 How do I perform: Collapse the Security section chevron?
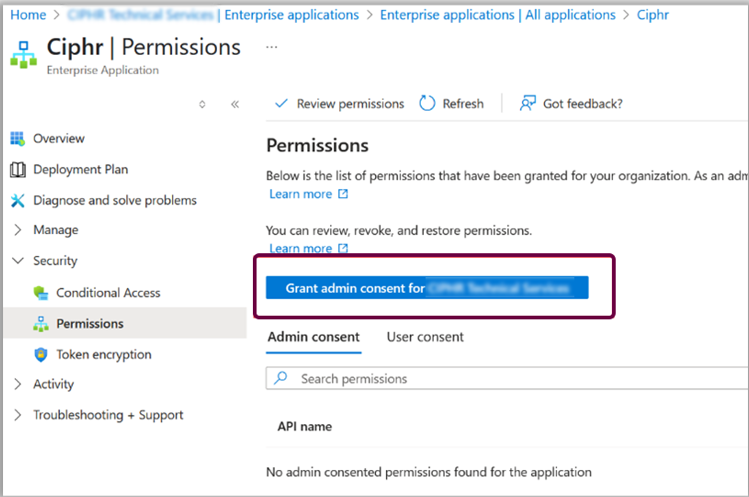tap(18, 261)
